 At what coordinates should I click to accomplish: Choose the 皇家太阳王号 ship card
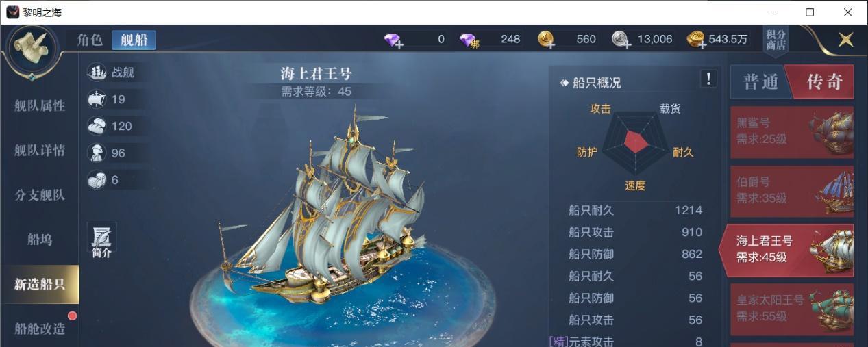(792, 308)
